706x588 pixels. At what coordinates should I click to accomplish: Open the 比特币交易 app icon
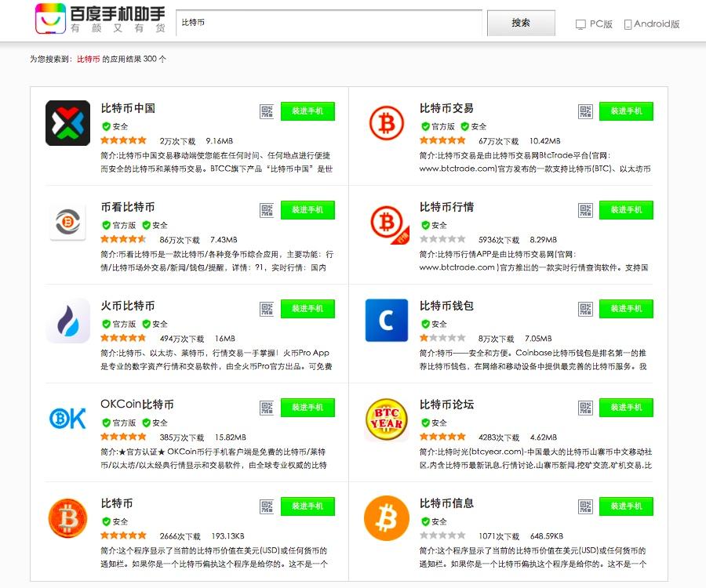pyautogui.click(x=386, y=123)
